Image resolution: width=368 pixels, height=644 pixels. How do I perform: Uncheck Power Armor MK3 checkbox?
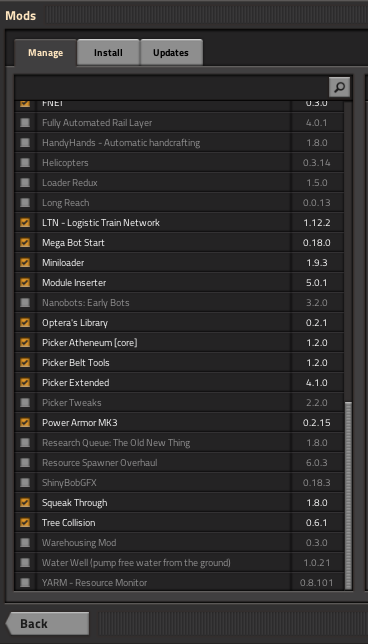point(25,423)
